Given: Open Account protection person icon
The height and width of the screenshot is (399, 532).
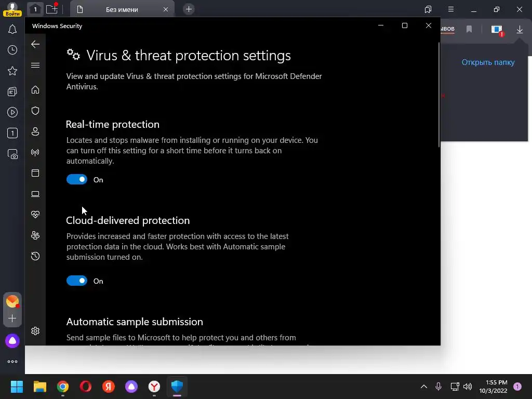Looking at the screenshot, I should 35,131.
